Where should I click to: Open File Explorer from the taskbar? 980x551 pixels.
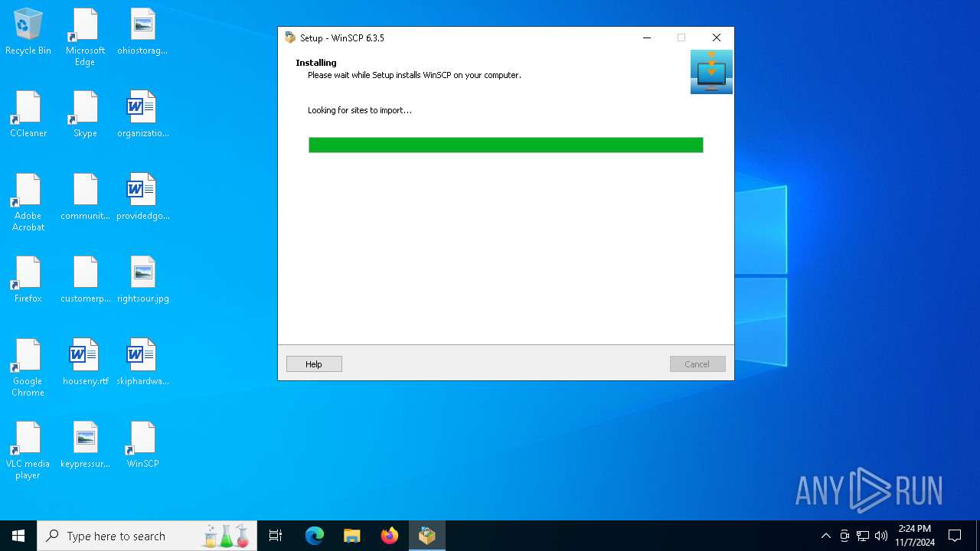(x=351, y=536)
